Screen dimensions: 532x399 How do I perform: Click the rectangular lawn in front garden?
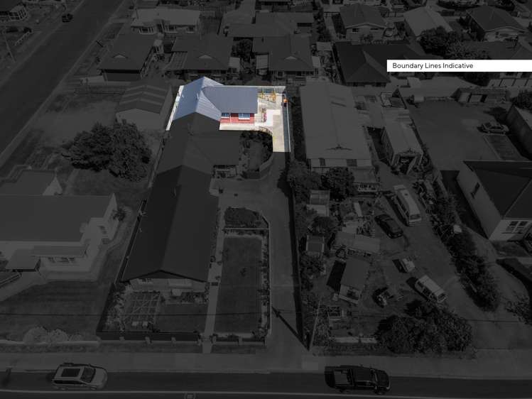tap(238, 284)
